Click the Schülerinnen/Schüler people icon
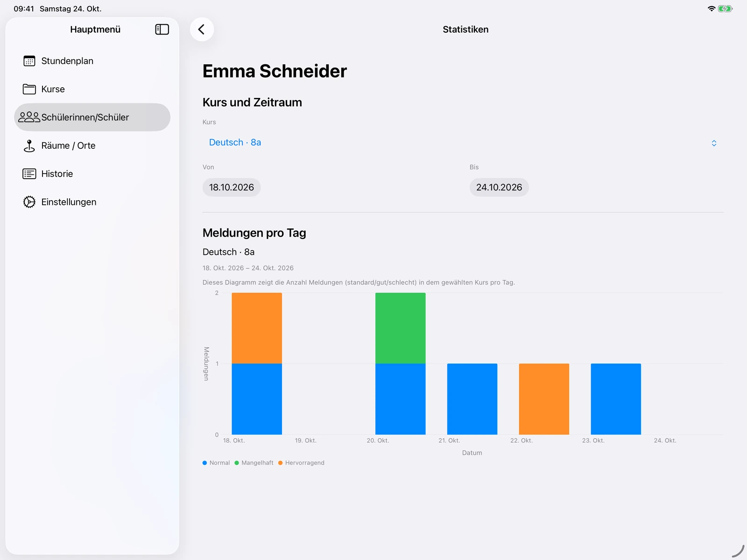This screenshot has width=747, height=560. 29,117
